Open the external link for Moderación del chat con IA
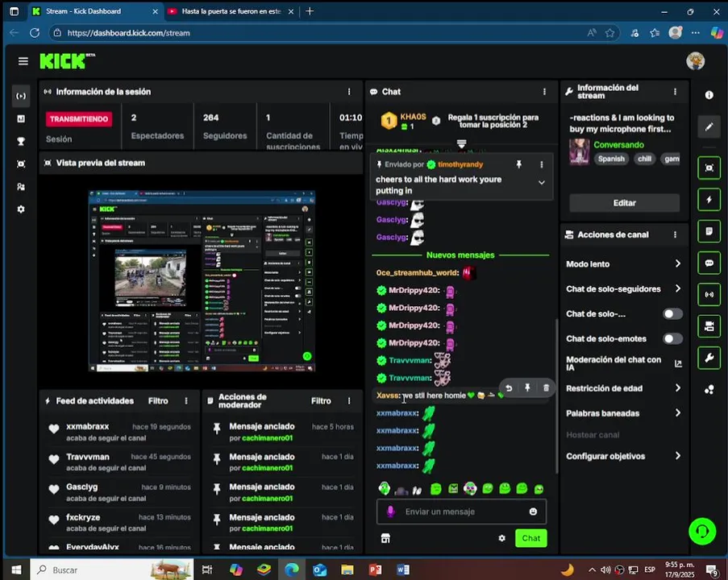The height and width of the screenshot is (580, 728). [678, 364]
